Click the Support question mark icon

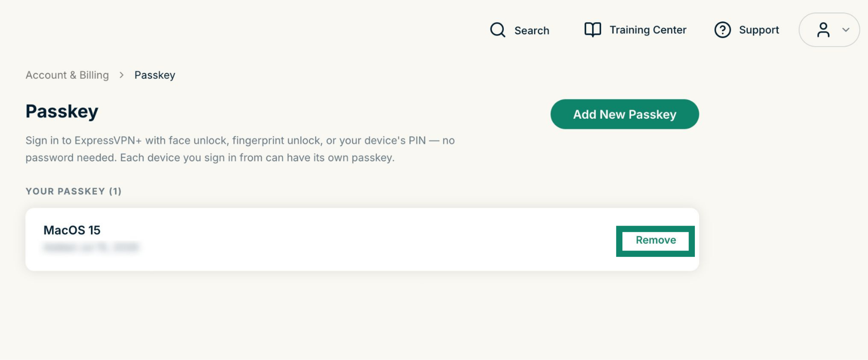coord(722,30)
